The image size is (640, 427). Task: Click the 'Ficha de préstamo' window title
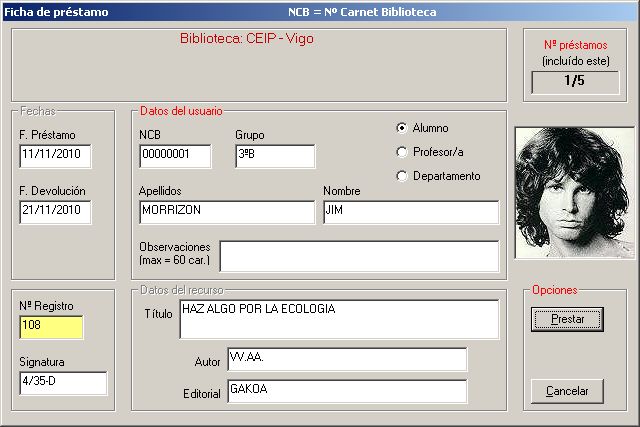56,12
